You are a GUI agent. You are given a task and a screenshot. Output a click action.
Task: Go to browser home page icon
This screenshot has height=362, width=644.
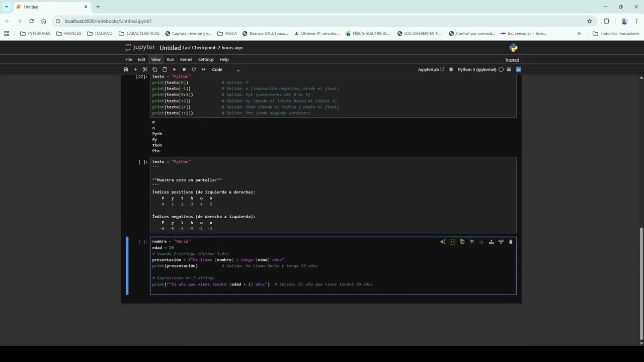click(43, 21)
